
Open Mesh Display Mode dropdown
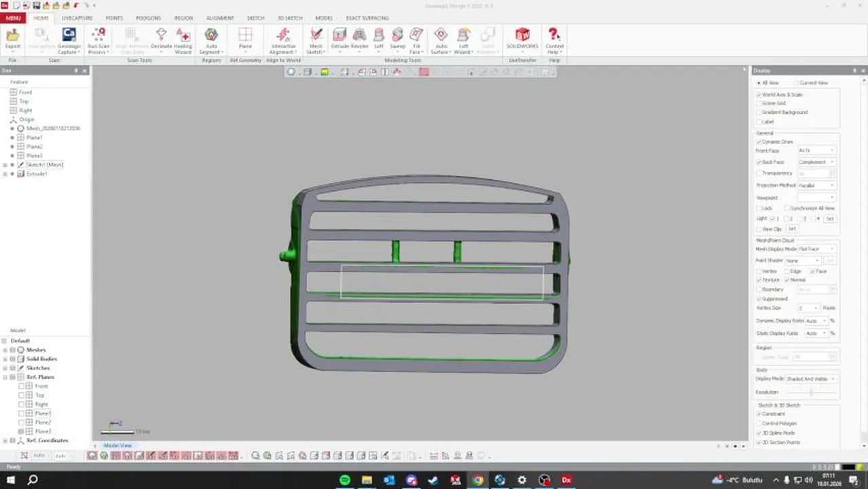[816, 249]
